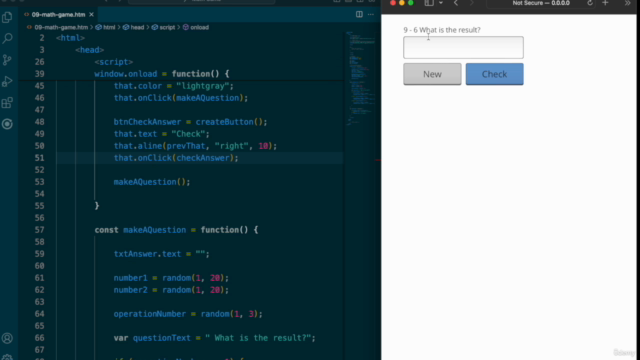
Task: Click the checkAnswer identifier on line 51
Action: [x=203, y=158]
